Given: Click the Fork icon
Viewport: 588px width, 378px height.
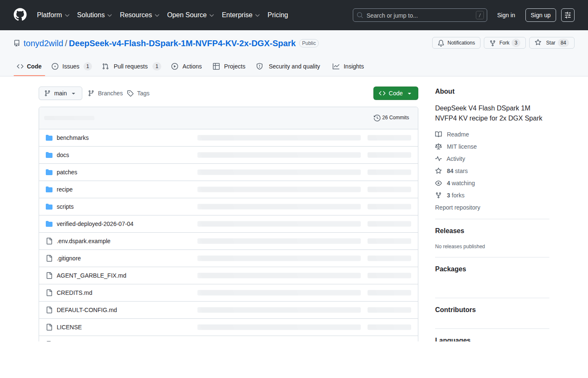Looking at the screenshot, I should point(493,43).
